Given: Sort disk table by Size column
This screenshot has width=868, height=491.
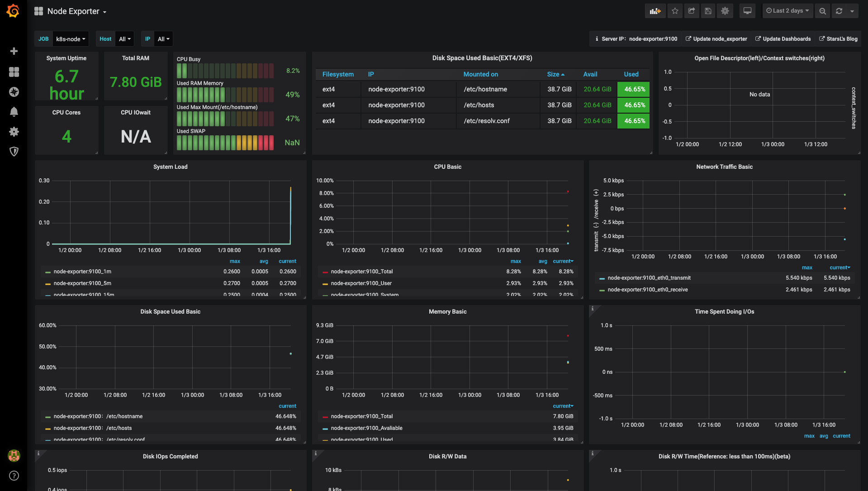Looking at the screenshot, I should [555, 74].
